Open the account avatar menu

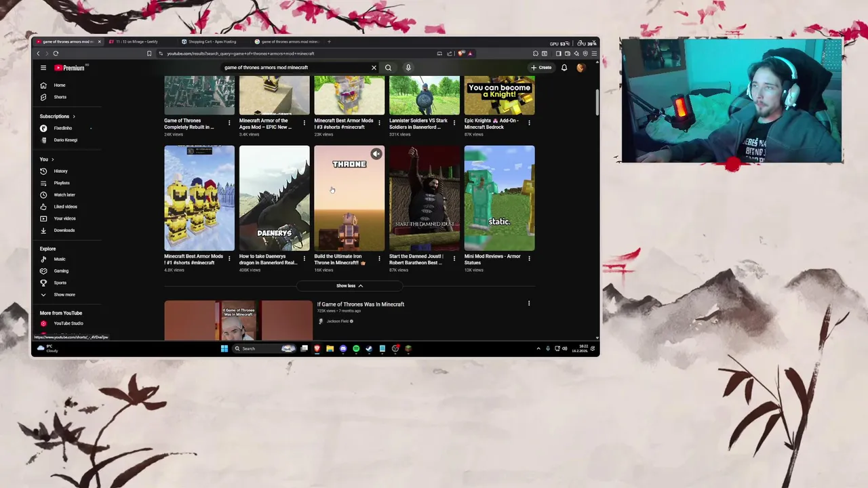coord(580,68)
